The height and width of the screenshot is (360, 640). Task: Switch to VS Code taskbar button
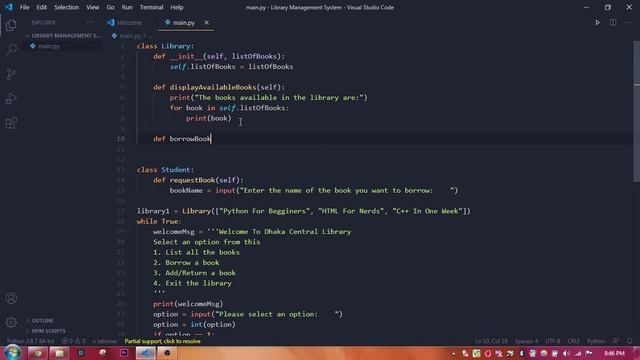click(145, 353)
